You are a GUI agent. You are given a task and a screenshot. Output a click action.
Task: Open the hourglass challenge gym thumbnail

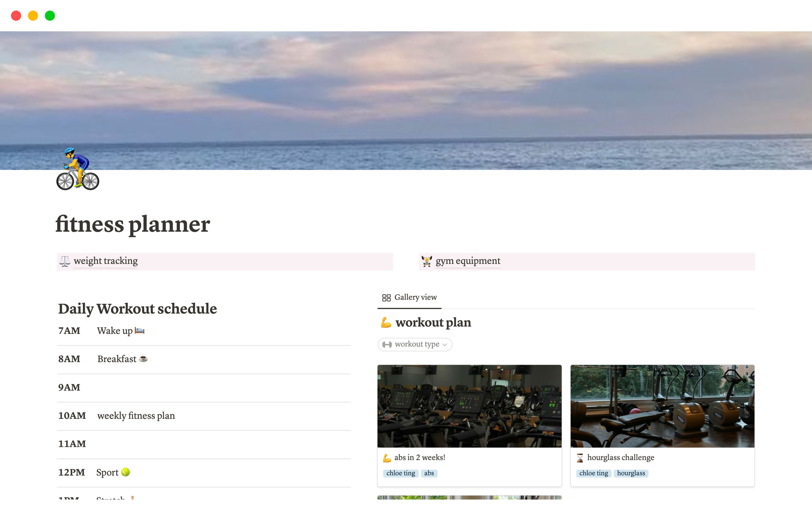click(662, 406)
